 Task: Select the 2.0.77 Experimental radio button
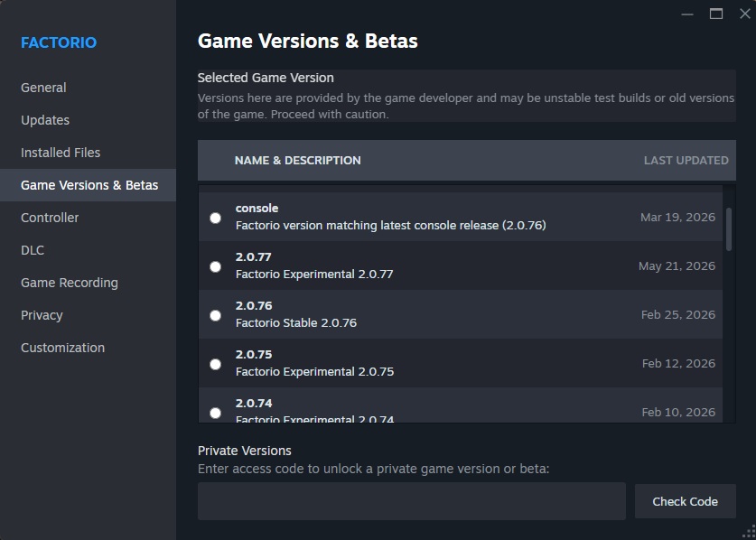pos(216,266)
